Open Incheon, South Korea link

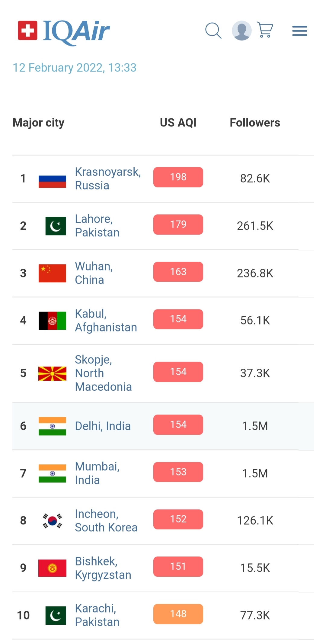coord(106,521)
